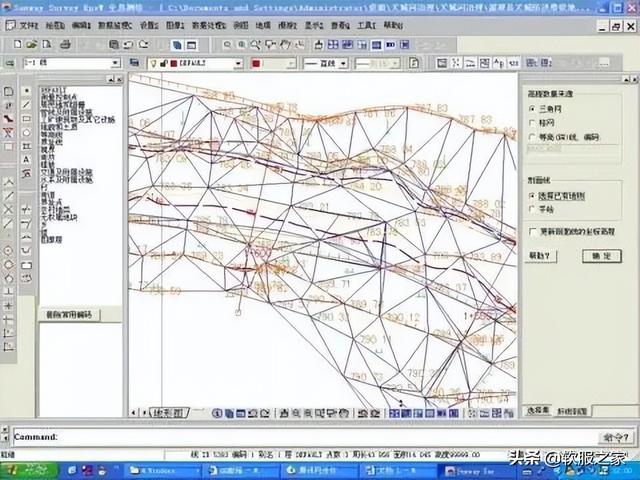
Task: Select the text A tool
Action: (27, 160)
